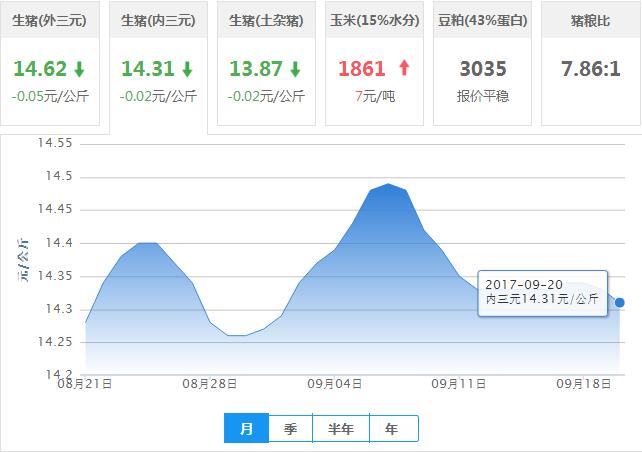Click the 08月28日 axis label
The image size is (642, 452).
pos(210,384)
